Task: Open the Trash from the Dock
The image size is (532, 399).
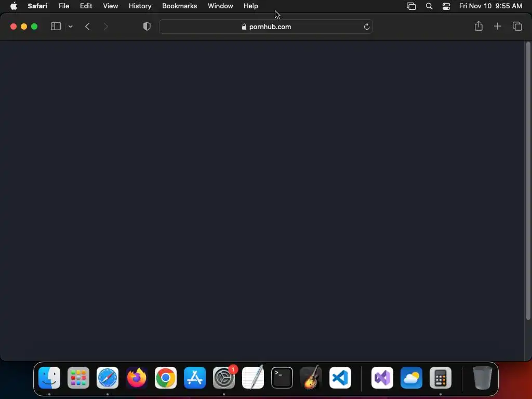Action: coord(482,378)
